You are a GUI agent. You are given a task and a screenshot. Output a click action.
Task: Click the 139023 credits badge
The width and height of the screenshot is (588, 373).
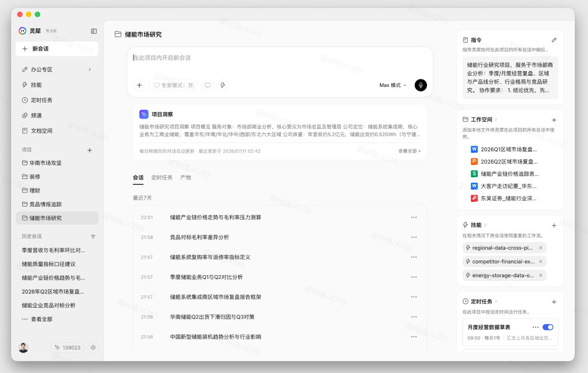click(68, 347)
